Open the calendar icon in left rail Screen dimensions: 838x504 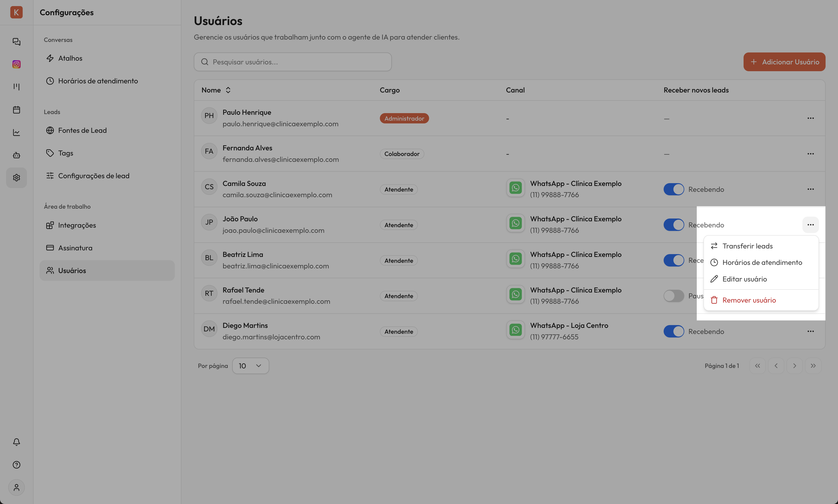pos(16,110)
